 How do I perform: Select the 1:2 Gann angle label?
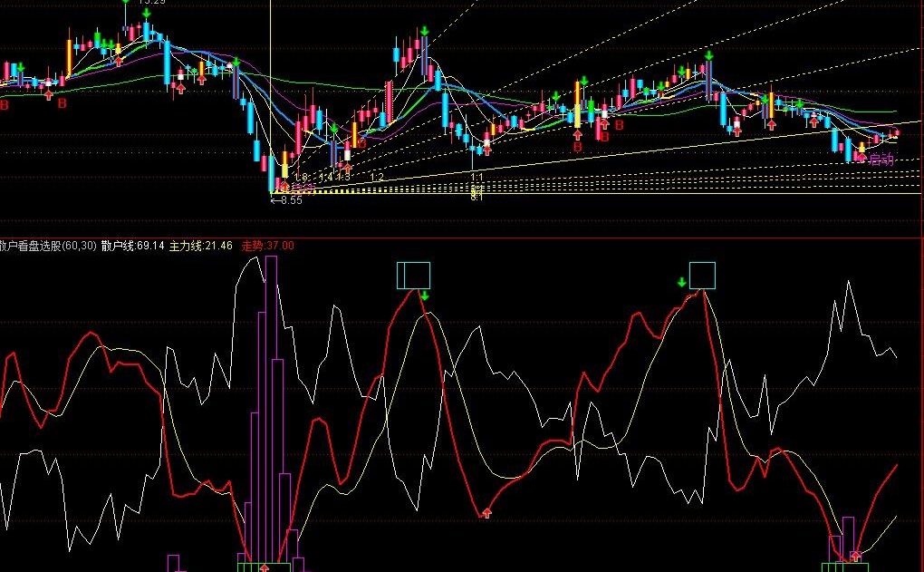(377, 177)
